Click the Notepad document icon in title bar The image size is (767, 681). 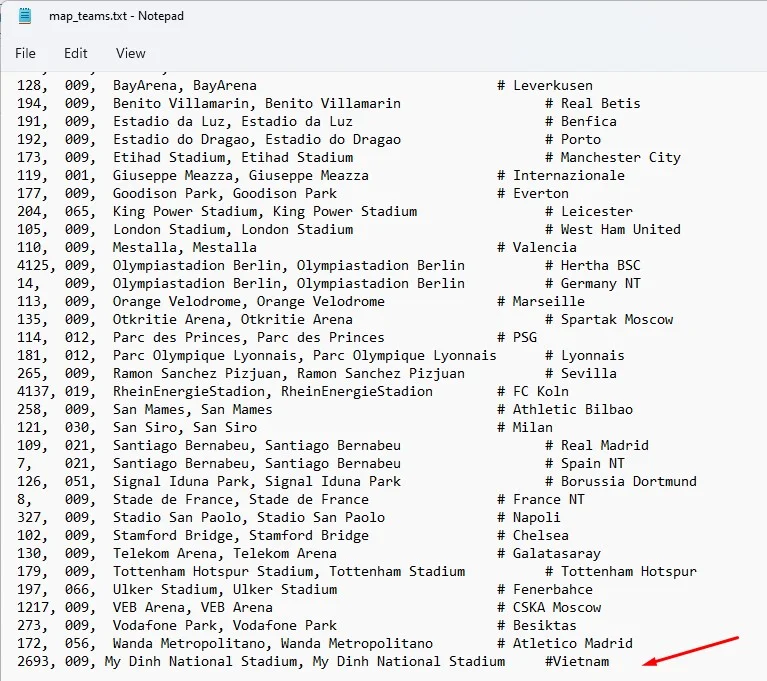click(24, 16)
